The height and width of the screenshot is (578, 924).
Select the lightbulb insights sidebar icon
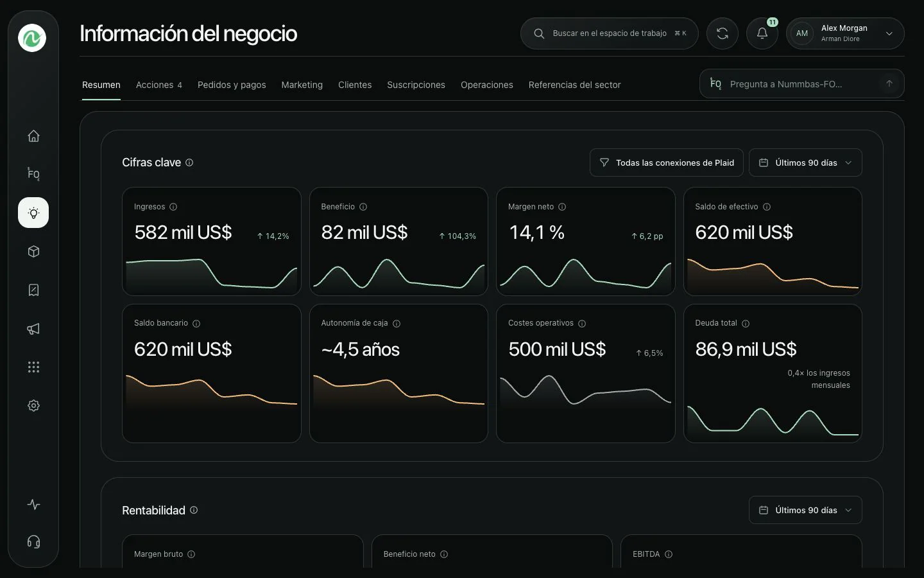(x=33, y=213)
